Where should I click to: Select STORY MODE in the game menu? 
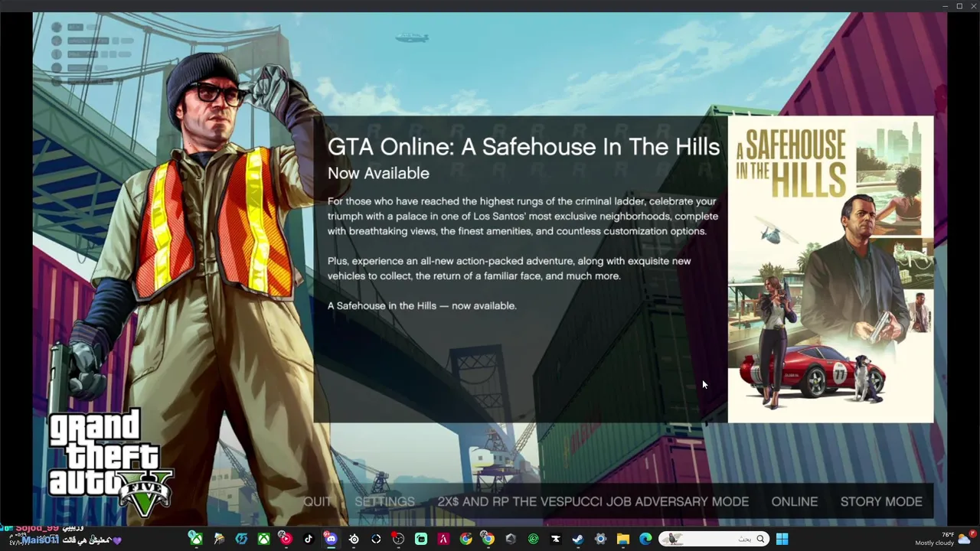tap(881, 501)
